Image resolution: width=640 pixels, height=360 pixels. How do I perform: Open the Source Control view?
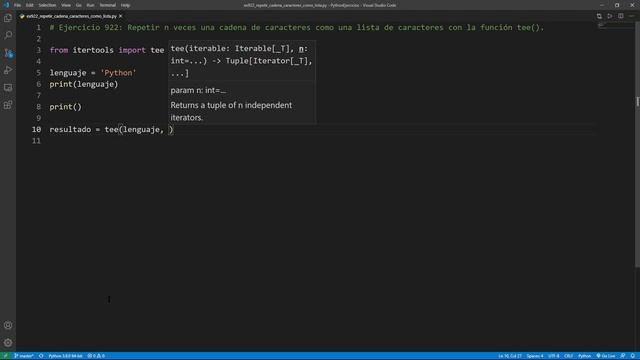(8, 53)
